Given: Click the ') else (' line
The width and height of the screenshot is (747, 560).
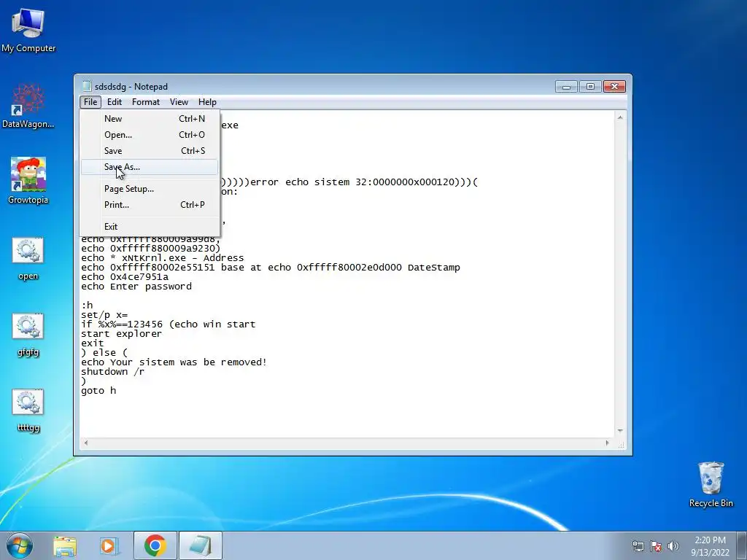Looking at the screenshot, I should pos(104,353).
